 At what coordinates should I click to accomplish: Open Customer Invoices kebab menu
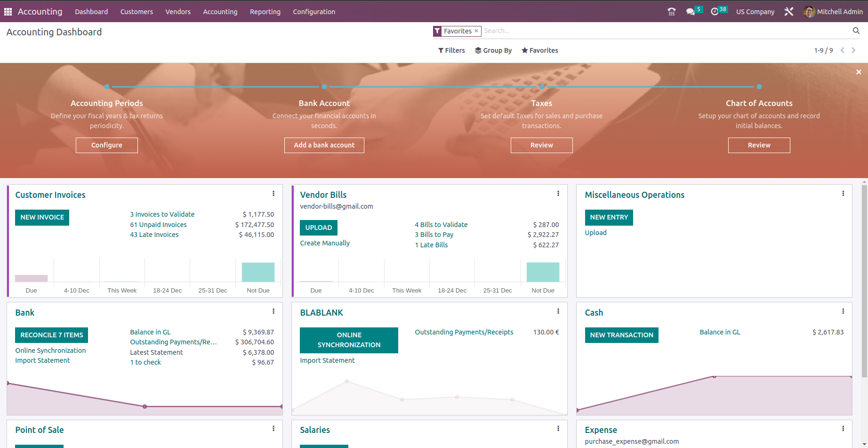point(273,194)
